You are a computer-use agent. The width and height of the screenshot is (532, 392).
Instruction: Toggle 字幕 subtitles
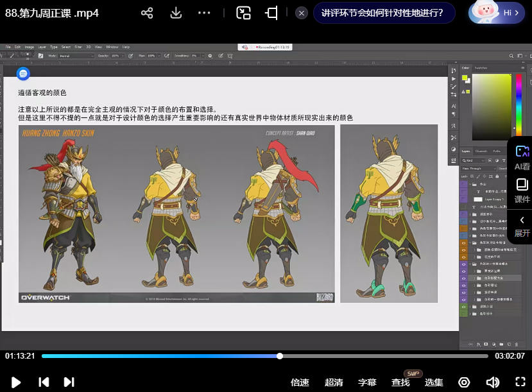pyautogui.click(x=367, y=382)
